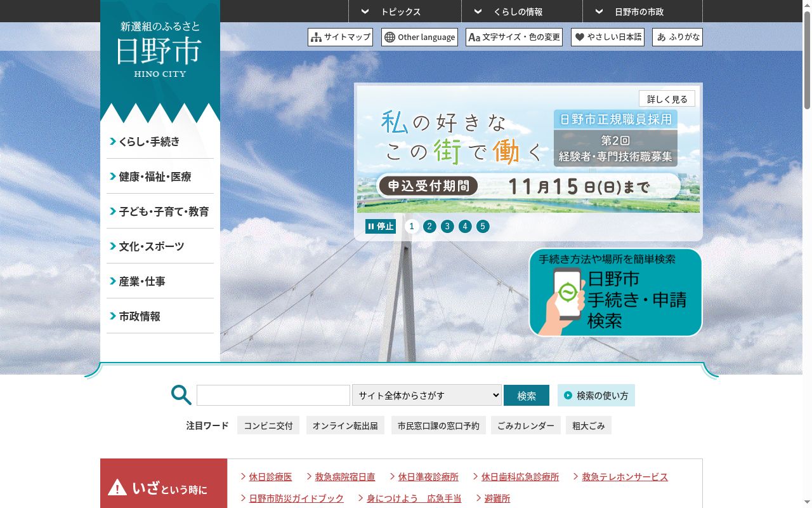Show slide 5 of the carousel
812x508 pixels.
coord(483,226)
